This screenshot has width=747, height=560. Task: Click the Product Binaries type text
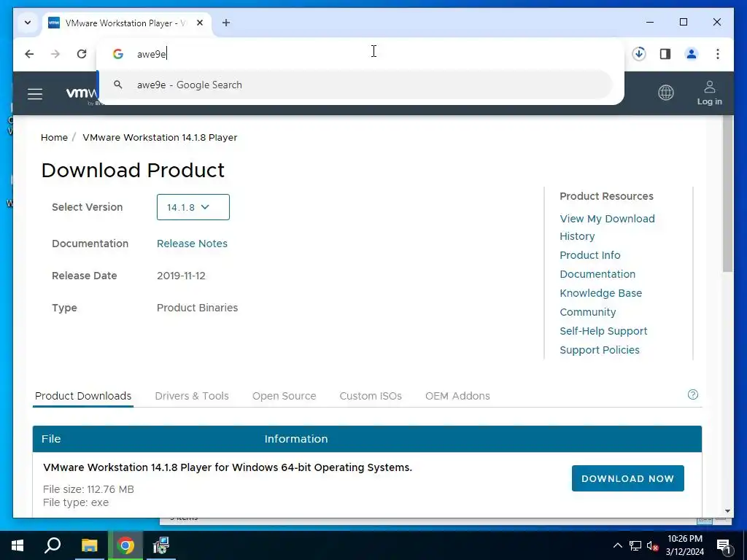click(x=197, y=308)
